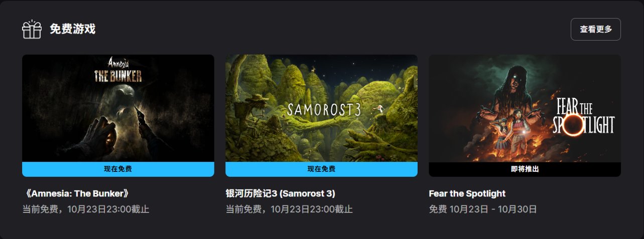This screenshot has height=239, width=644.
Task: Open the 银河历险记3 (Samorost 3) title link
Action: point(281,193)
